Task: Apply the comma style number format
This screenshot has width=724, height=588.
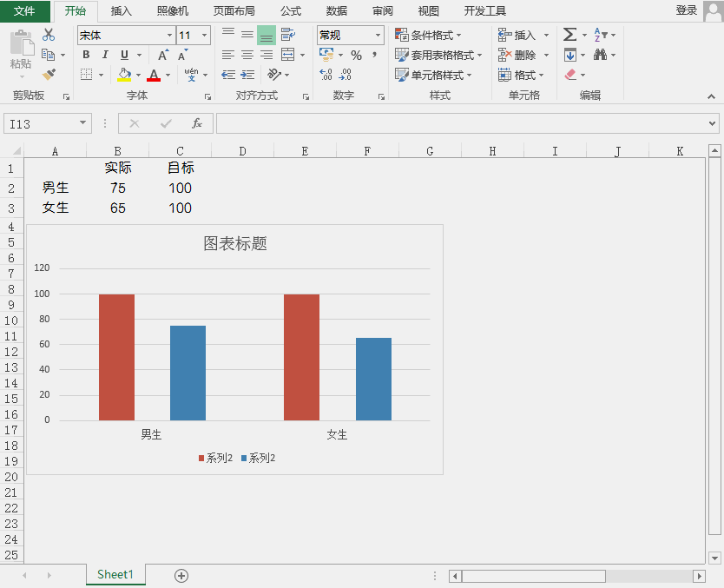Action: click(374, 55)
